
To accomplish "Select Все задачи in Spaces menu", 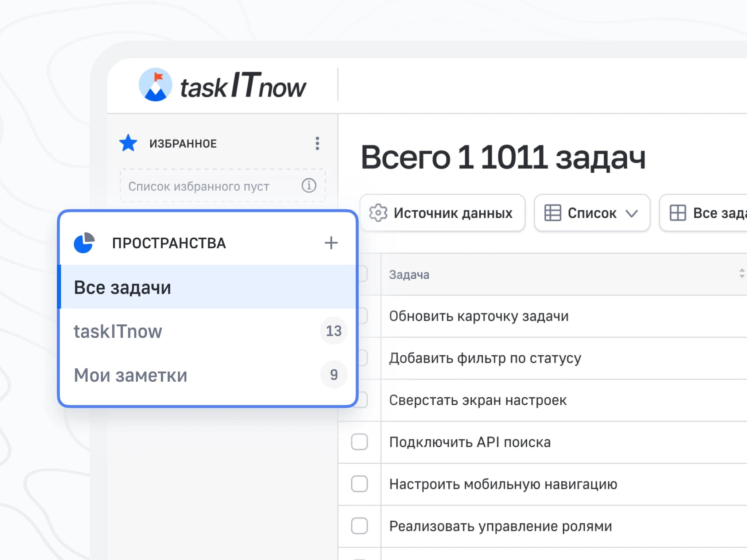I will coord(207,287).
